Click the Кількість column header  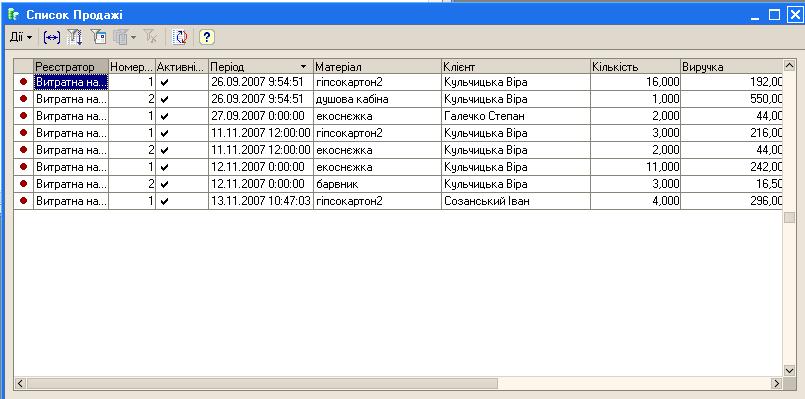coord(636,67)
